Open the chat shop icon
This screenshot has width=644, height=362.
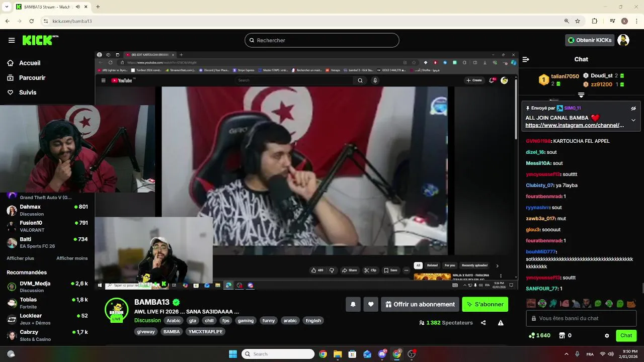point(562,335)
